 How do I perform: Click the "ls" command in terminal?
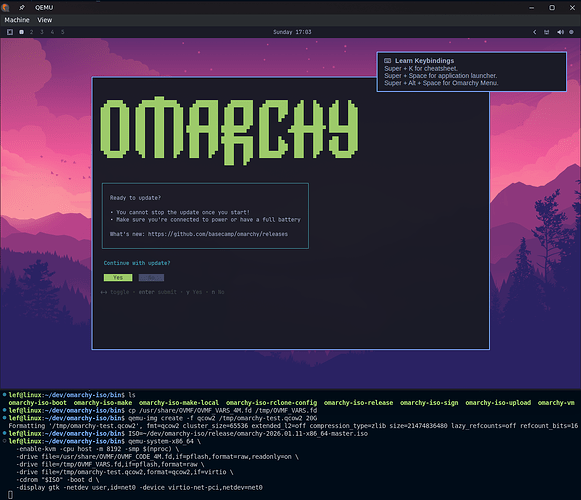(x=132, y=395)
